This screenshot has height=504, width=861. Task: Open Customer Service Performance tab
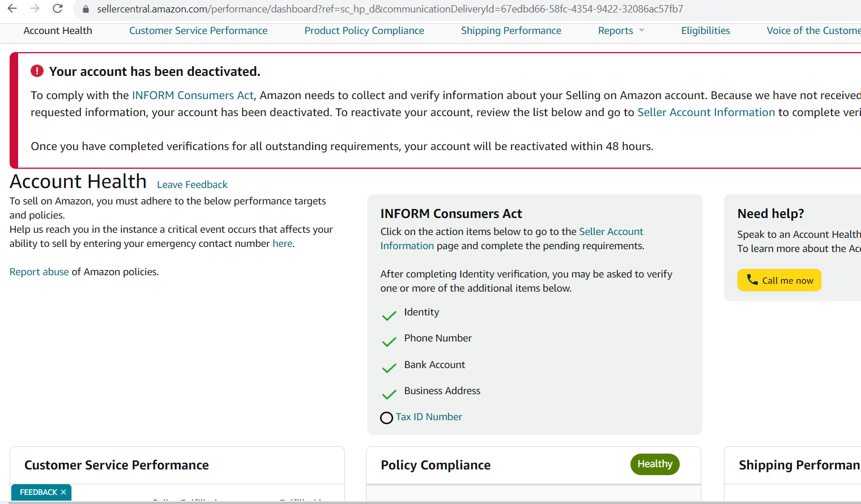coord(198,31)
